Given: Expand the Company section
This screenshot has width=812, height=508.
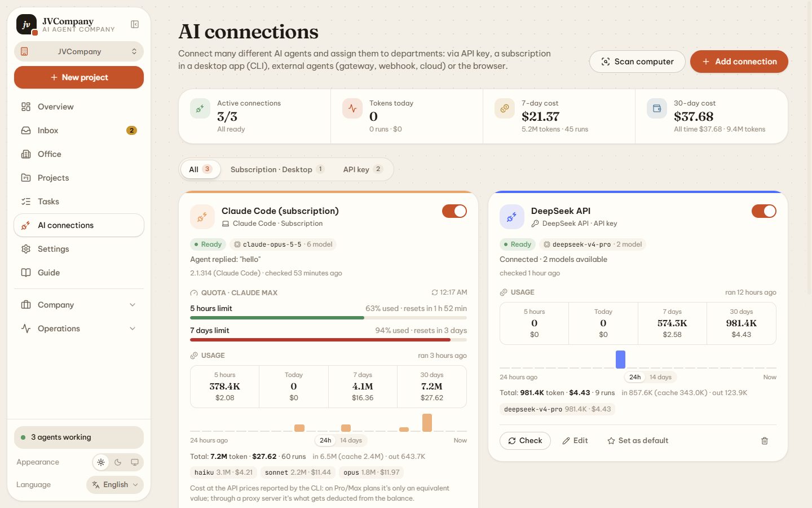Looking at the screenshot, I should click(x=79, y=305).
